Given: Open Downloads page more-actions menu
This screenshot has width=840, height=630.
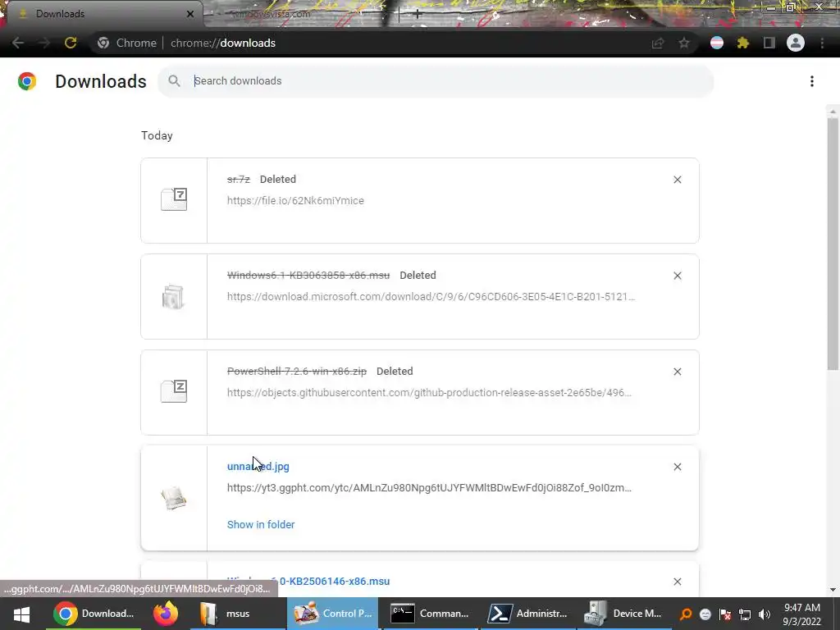Looking at the screenshot, I should tap(811, 81).
